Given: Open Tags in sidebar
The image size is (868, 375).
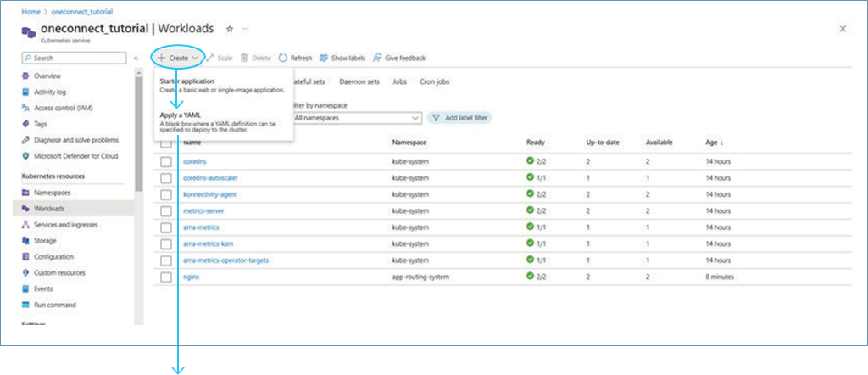Looking at the screenshot, I should click(41, 124).
